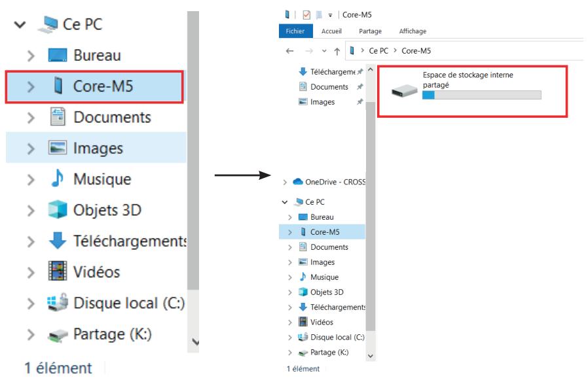The image size is (588, 380).
Task: Click the pin icon beside quick access Documents
Action: [359, 86]
